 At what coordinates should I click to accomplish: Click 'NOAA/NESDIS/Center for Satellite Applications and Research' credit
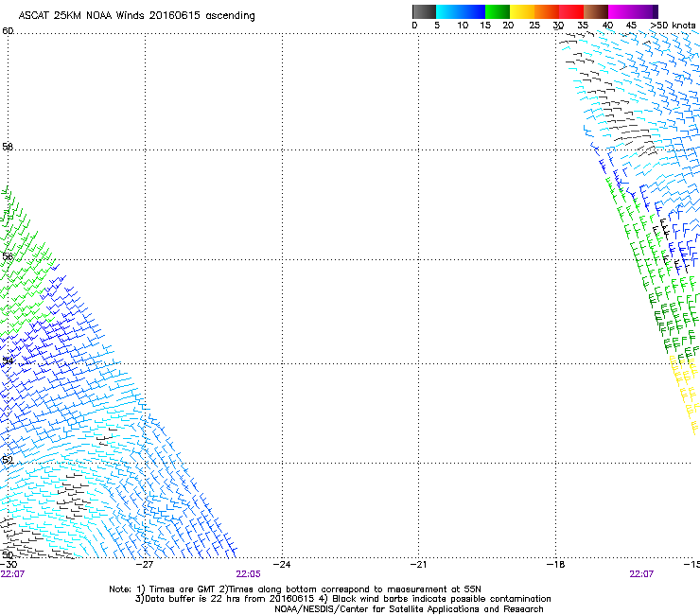(x=409, y=609)
